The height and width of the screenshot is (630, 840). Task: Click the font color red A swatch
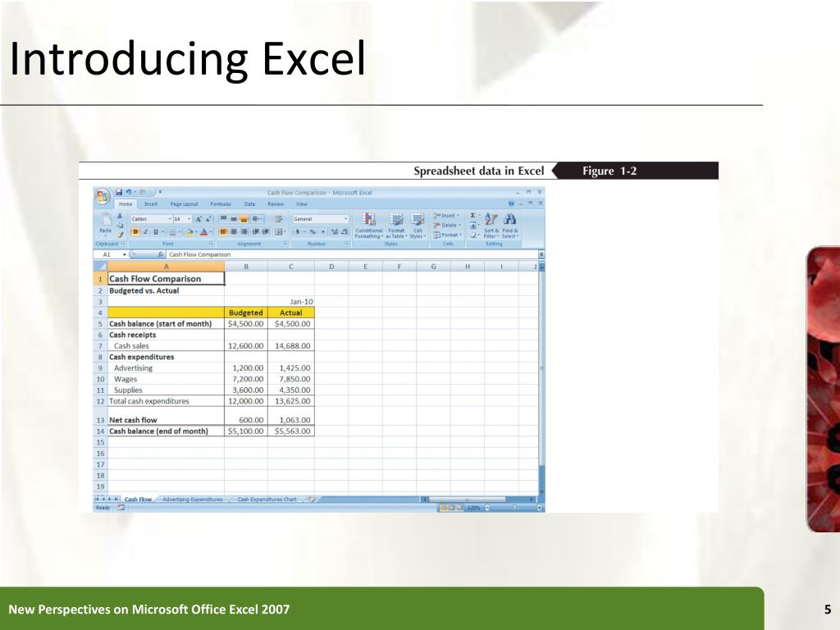pos(203,232)
